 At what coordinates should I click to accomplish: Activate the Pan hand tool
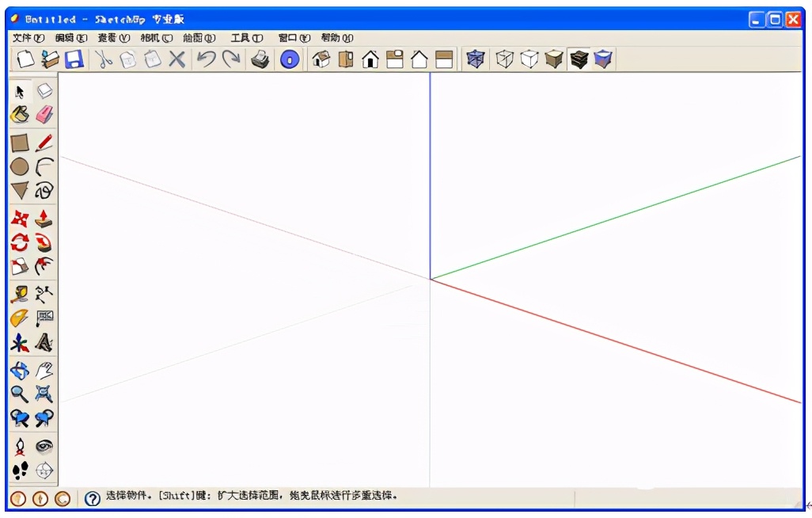tap(44, 370)
